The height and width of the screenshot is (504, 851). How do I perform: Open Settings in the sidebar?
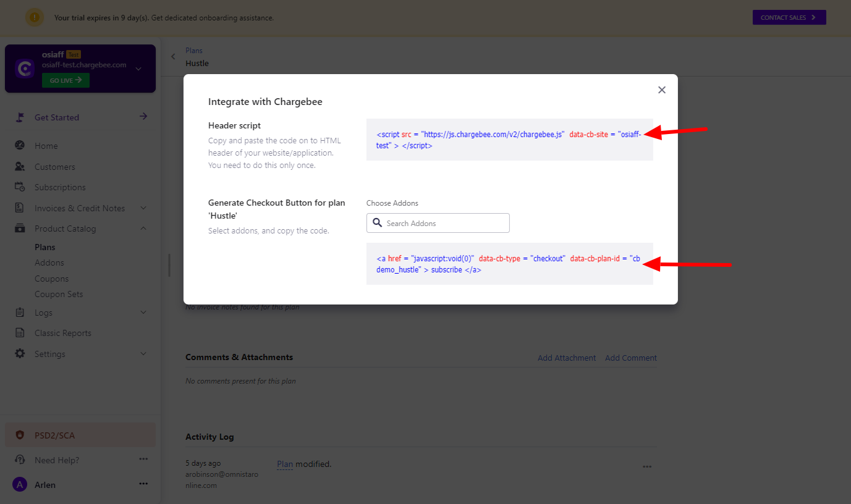click(49, 354)
